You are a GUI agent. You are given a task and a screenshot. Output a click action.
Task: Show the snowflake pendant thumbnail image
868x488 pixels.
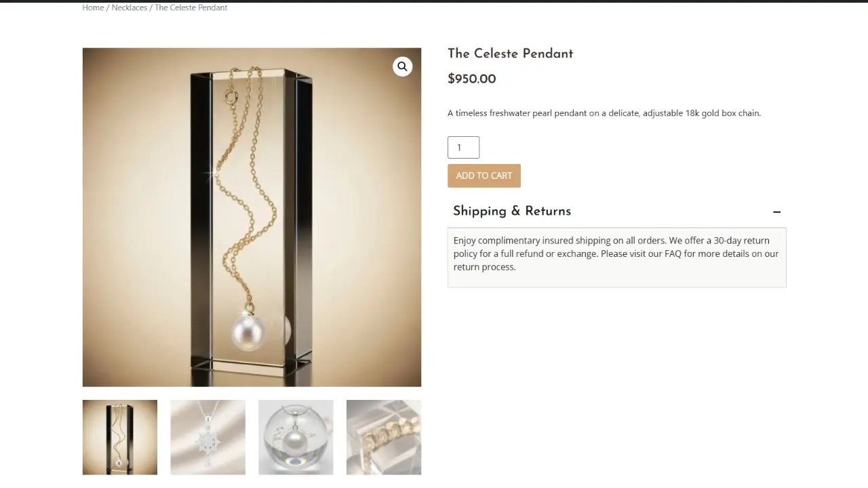point(208,437)
